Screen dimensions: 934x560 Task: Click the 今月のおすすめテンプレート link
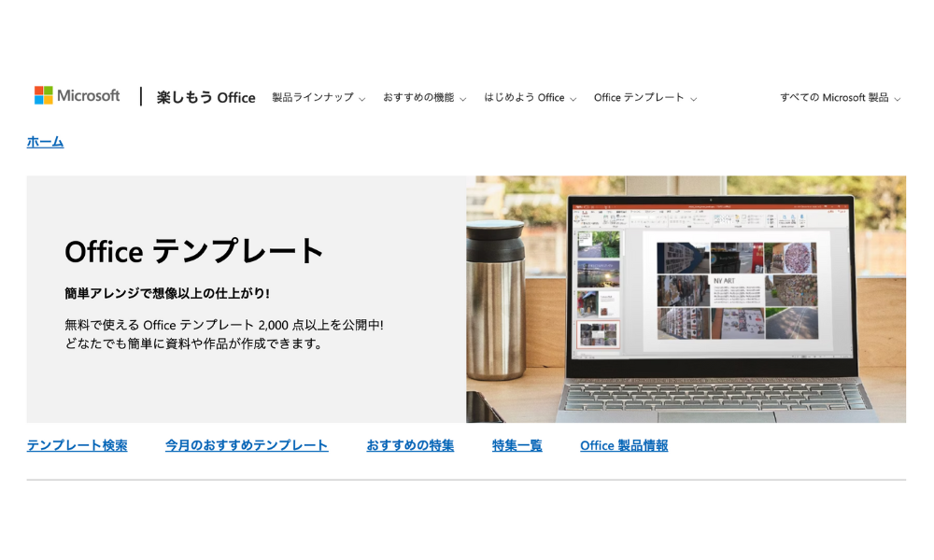(x=247, y=445)
